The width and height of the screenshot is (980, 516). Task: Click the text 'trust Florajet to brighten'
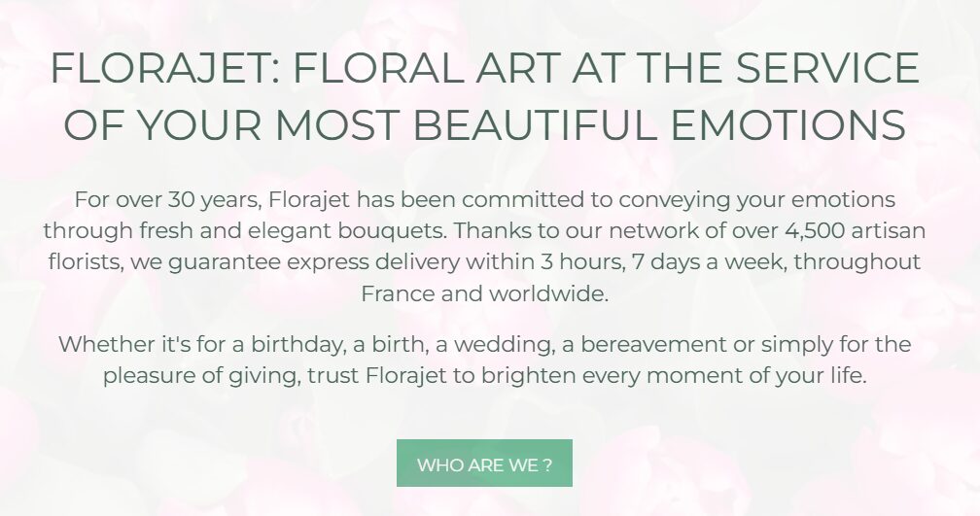[x=416, y=375]
